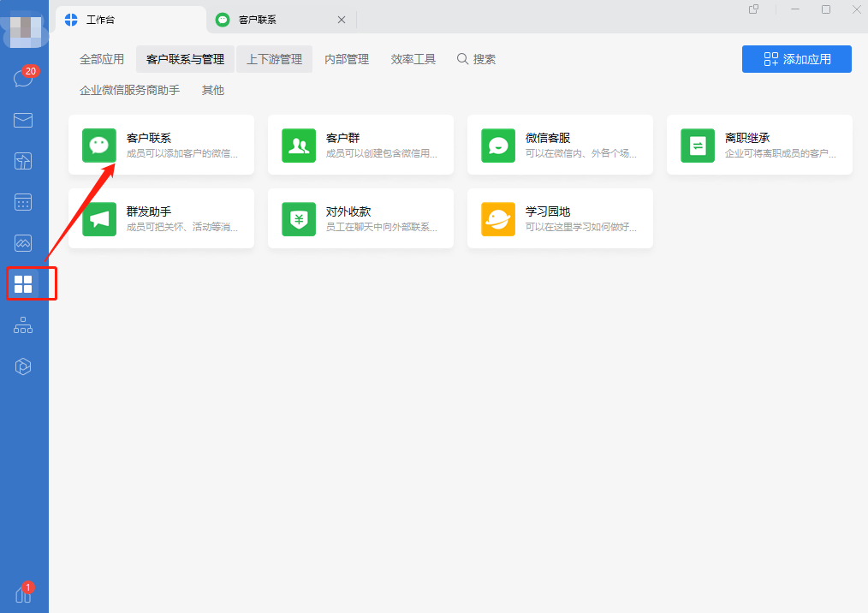The width and height of the screenshot is (868, 613).
Task: Launch 微信客服 app icon
Action: [498, 146]
